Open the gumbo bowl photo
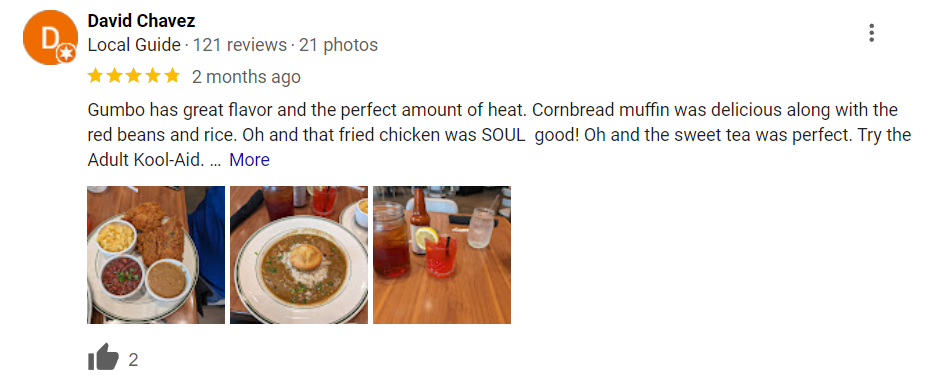This screenshot has height=377, width=937. (x=299, y=255)
